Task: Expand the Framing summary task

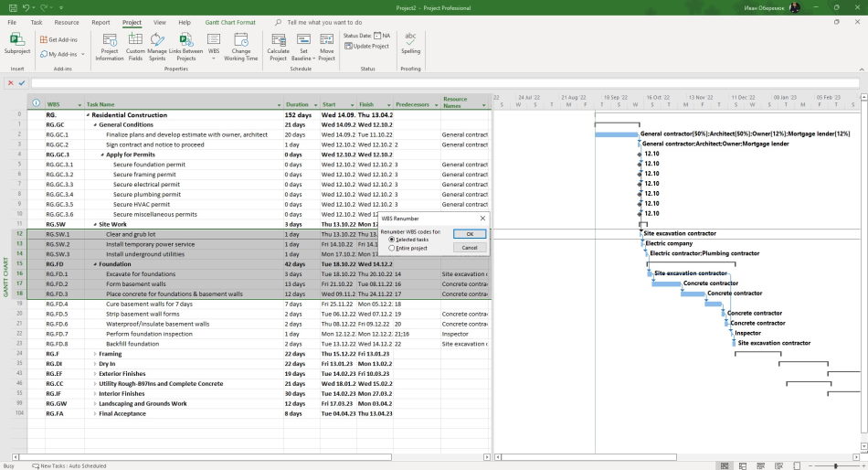Action: [x=95, y=354]
